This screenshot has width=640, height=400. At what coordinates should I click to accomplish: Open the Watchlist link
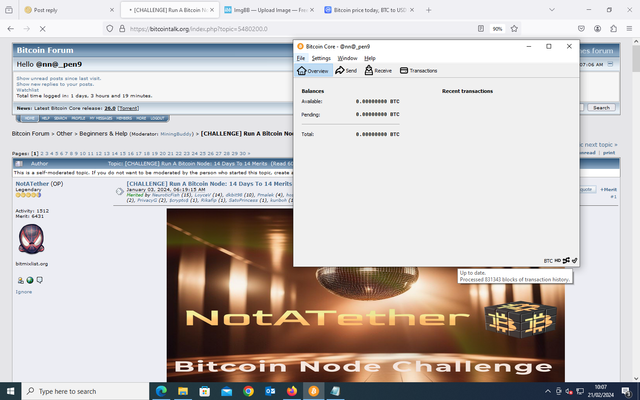[27, 90]
